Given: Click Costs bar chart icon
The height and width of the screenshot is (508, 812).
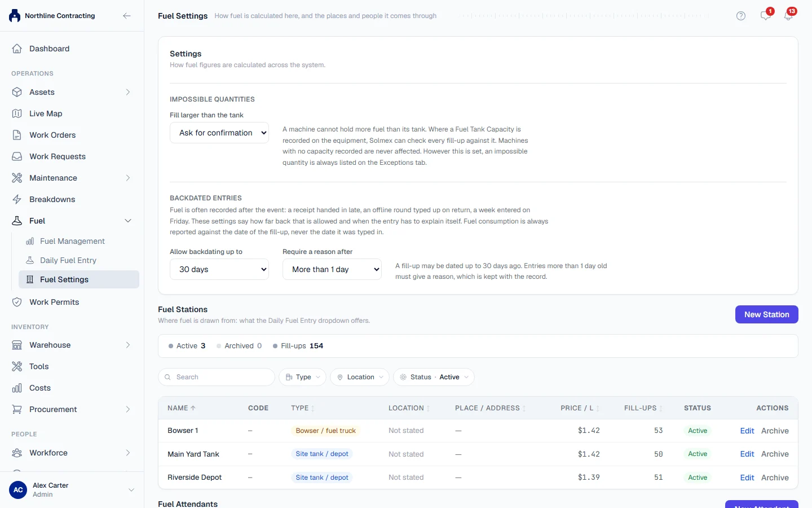Looking at the screenshot, I should (x=17, y=388).
